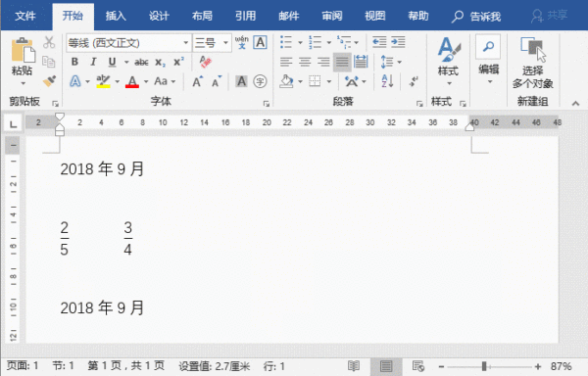Pick yellow text highlight color
588x376 pixels.
[x=103, y=81]
